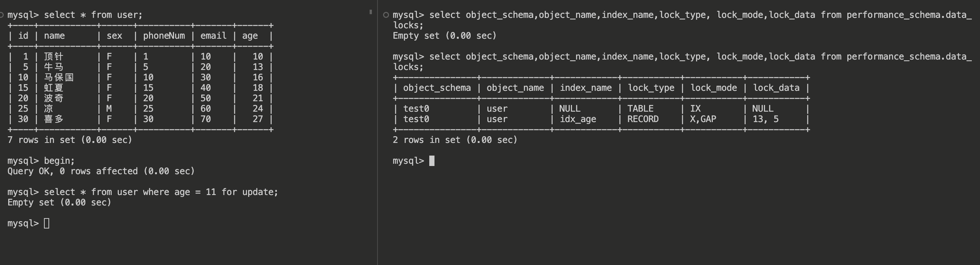The image size is (980, 265).
Task: Click the name cell '马保国'
Action: coord(59,77)
